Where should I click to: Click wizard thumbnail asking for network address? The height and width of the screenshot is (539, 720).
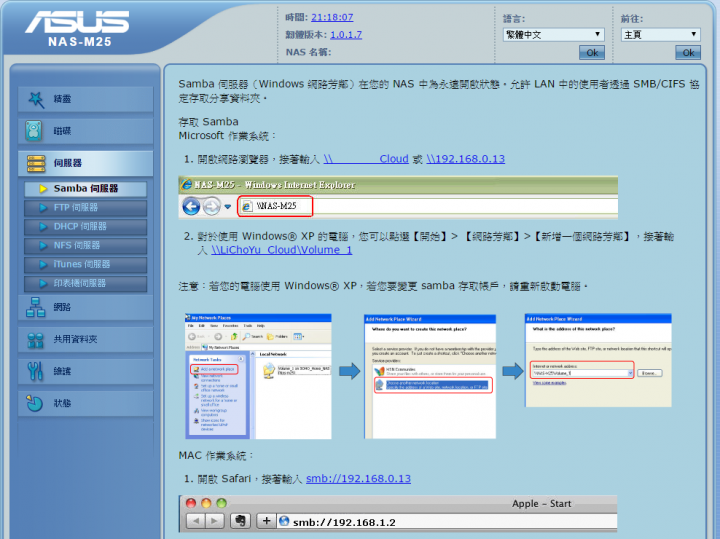(598, 360)
